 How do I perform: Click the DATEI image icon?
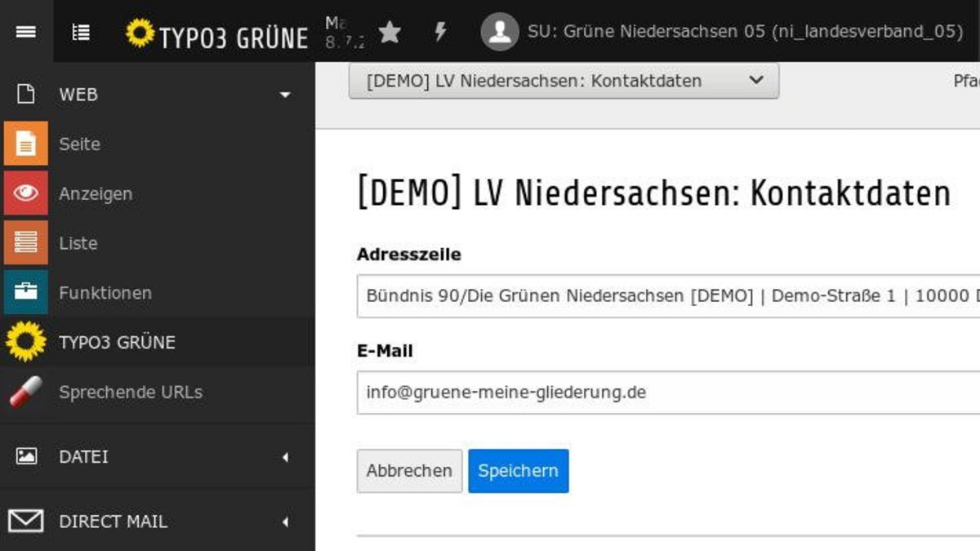pos(26,456)
